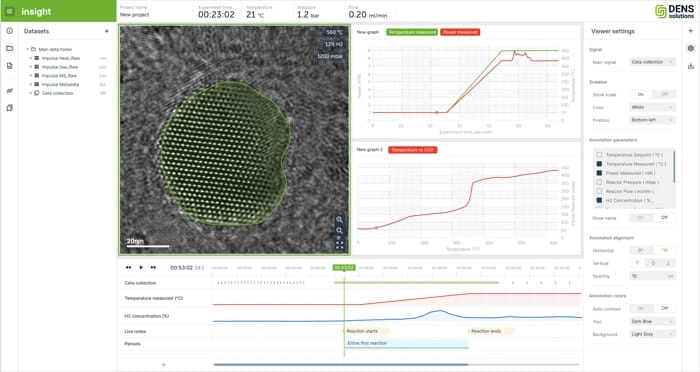Screen dimensions: 700x372
Task: Open the hamburger menu beside insight
Action: coord(9,11)
